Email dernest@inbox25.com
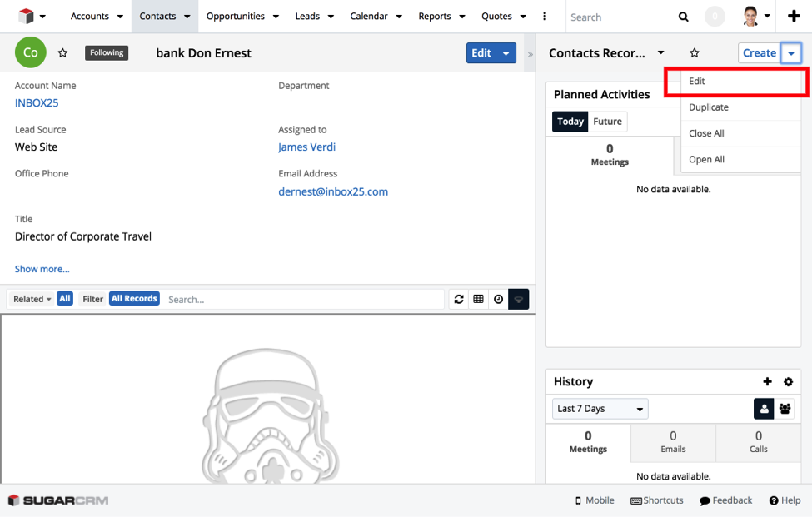Screen dimensions: 812x517 [x=333, y=192]
